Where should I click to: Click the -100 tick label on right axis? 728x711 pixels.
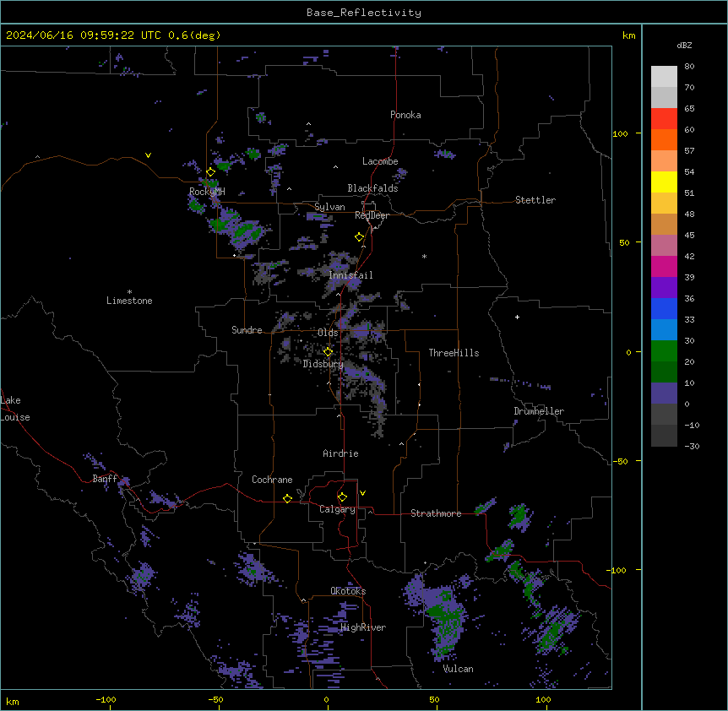click(x=617, y=570)
